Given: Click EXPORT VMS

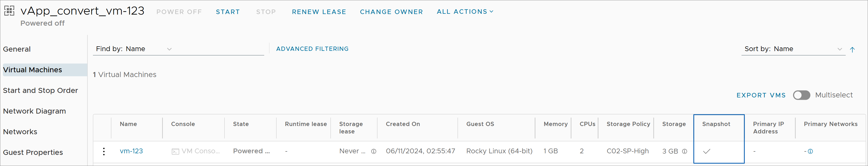Looking at the screenshot, I should [x=761, y=95].
